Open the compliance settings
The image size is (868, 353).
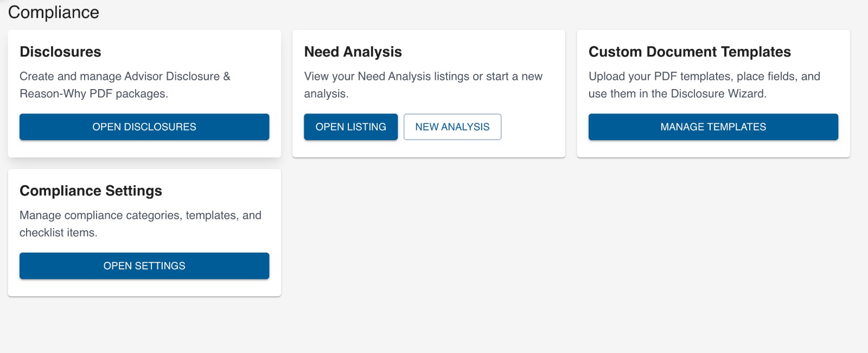(x=144, y=266)
